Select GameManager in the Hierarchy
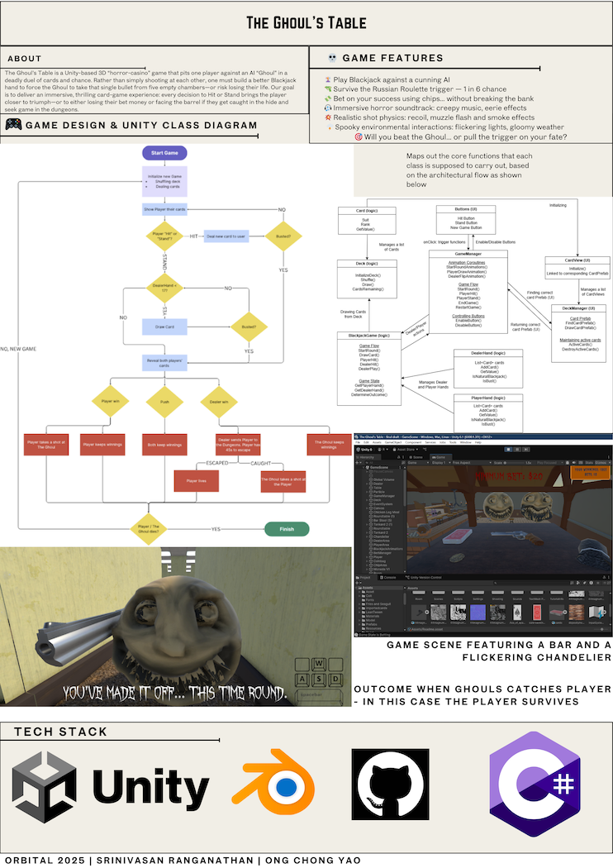613x868 pixels. tap(384, 496)
